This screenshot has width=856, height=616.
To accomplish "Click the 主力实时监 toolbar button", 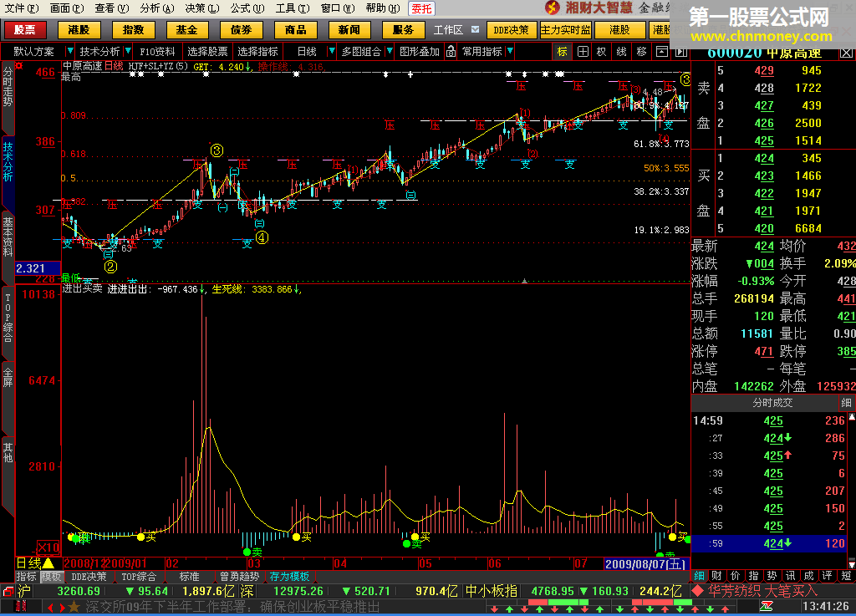I will pyautogui.click(x=565, y=29).
